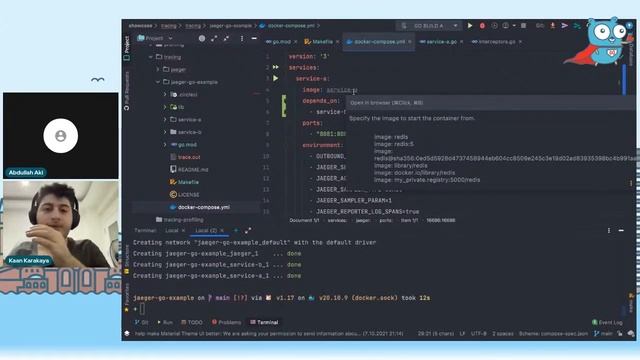Click the Git update (download) toolbar icon
Screen dimensions: 640x360
(x=552, y=26)
